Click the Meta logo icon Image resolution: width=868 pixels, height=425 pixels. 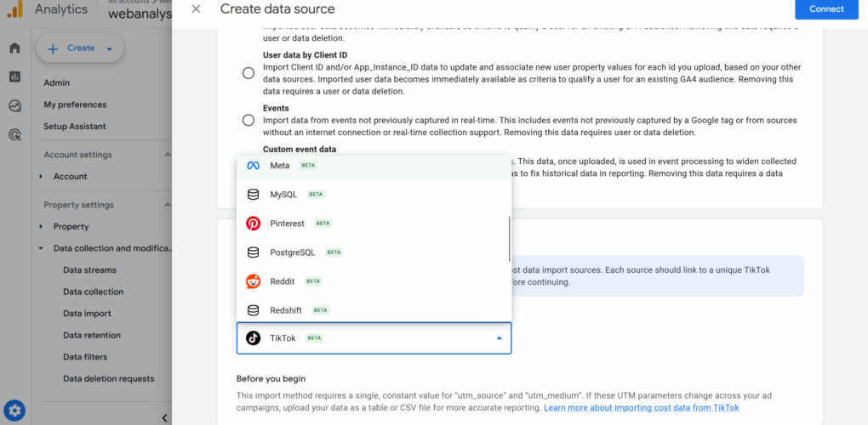tap(253, 166)
